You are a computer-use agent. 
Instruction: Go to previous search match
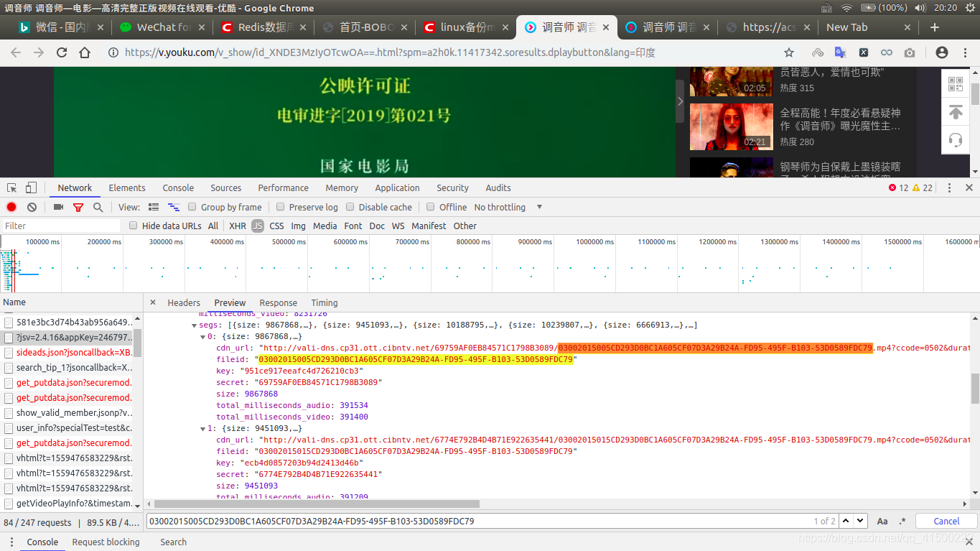coord(846,521)
